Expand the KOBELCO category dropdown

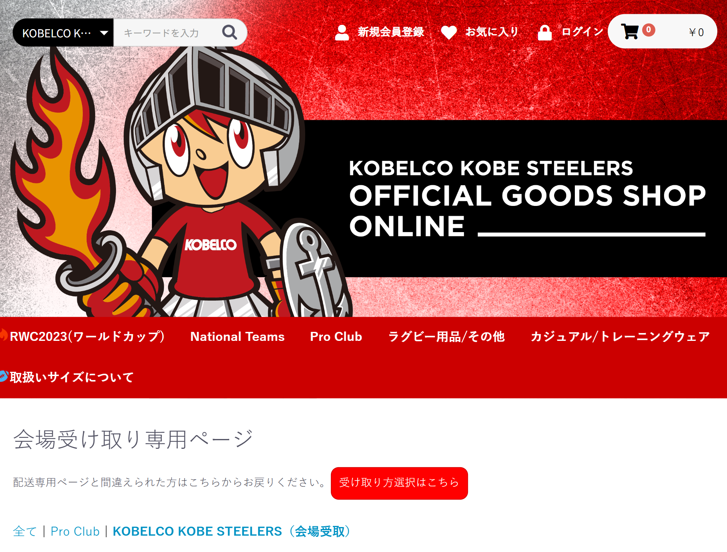click(63, 32)
